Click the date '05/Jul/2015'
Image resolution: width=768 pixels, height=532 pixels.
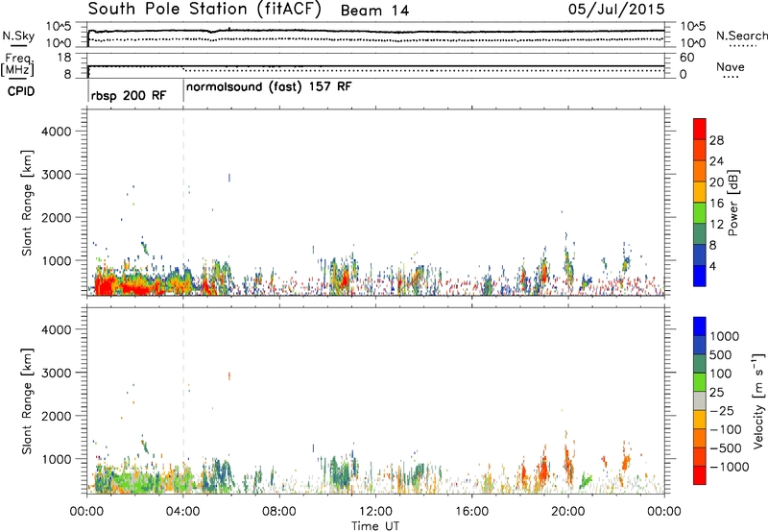616,10
